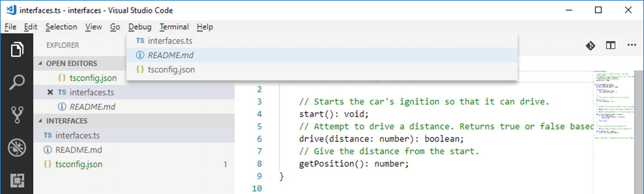Click the comment on line 7
Viewport: 644px width, 194px height.
click(389, 151)
